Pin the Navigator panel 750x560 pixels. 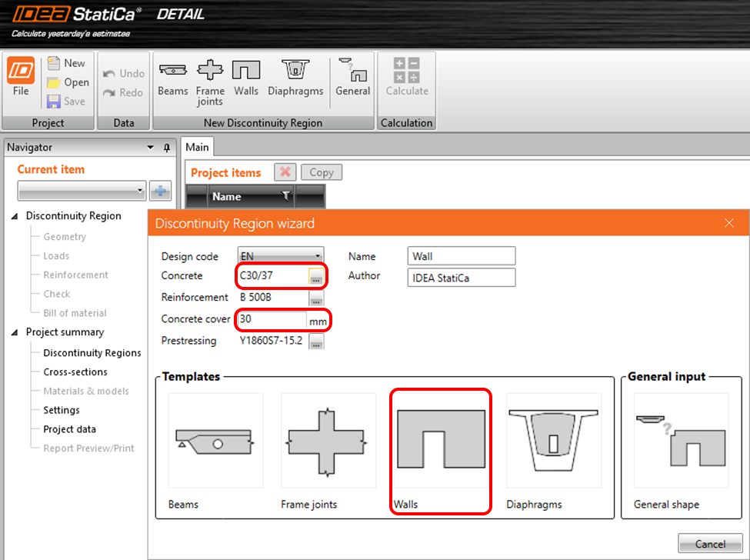pos(167,148)
